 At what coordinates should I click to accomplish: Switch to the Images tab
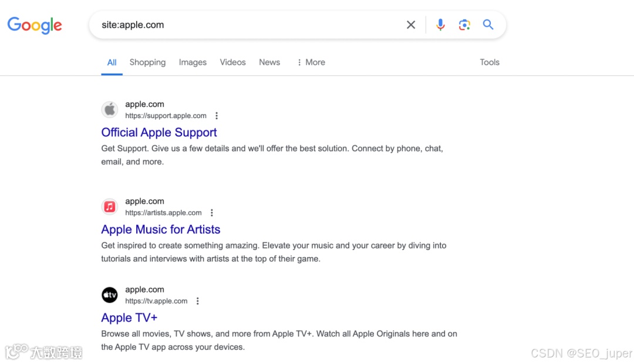pyautogui.click(x=193, y=62)
